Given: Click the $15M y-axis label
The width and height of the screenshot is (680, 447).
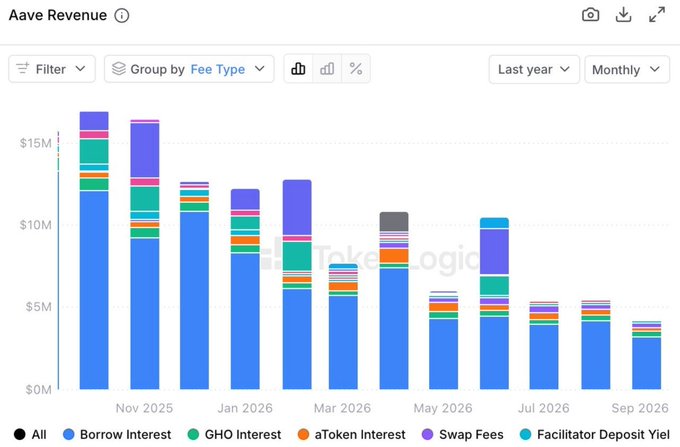Looking at the screenshot, I should pyautogui.click(x=36, y=143).
